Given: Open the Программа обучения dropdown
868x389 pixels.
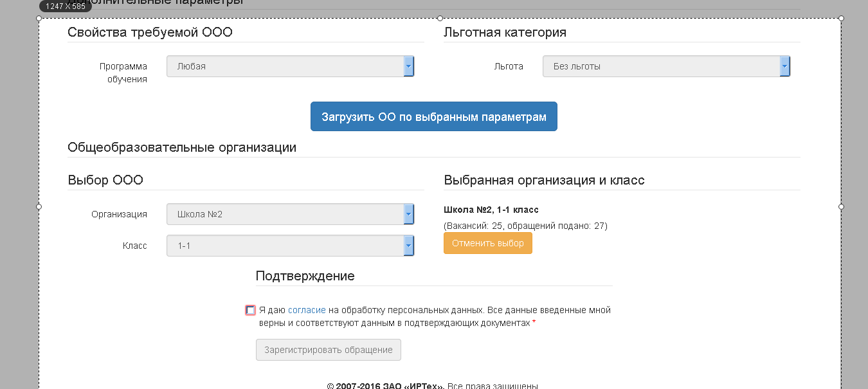Looking at the screenshot, I should (289, 66).
